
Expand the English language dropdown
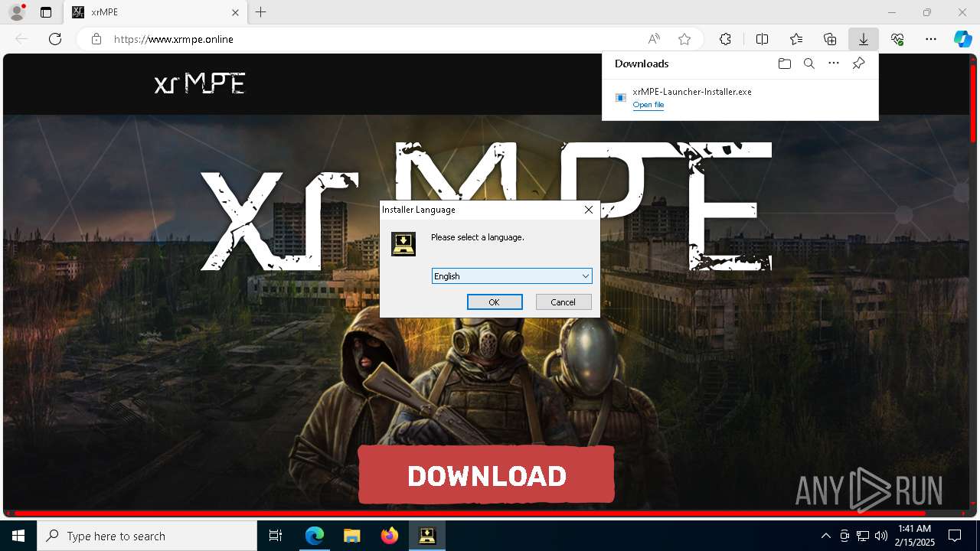click(x=511, y=276)
